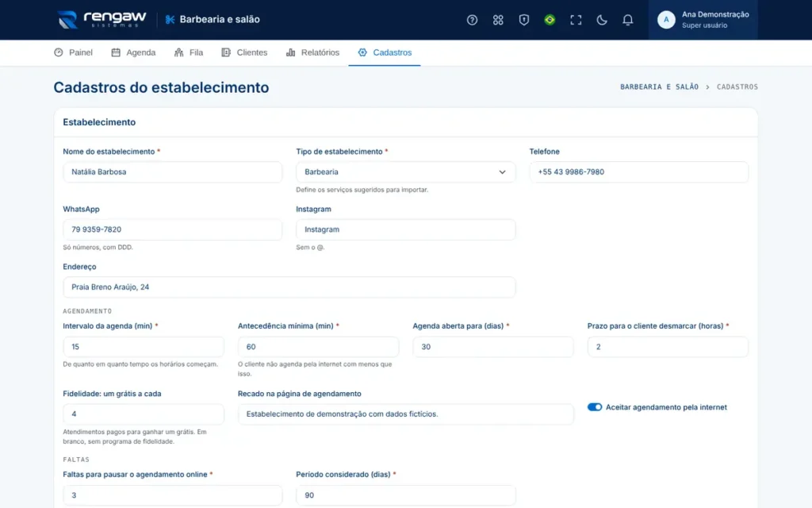
Task: Click Prazo para o cliente desmarcar field
Action: tap(668, 347)
